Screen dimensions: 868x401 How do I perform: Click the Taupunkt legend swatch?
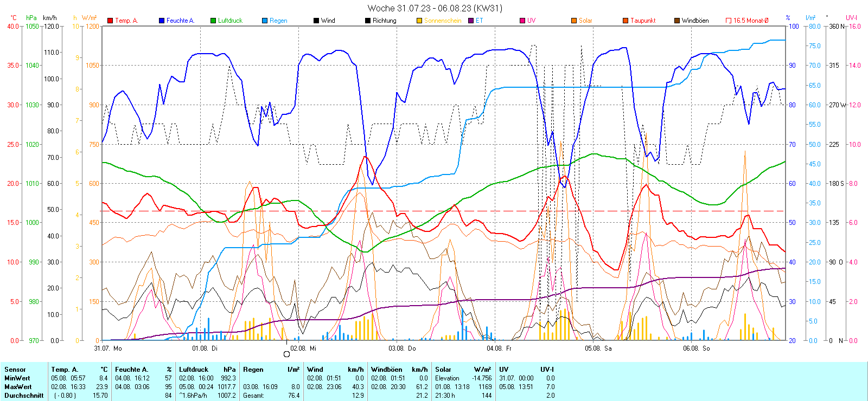[x=626, y=21]
